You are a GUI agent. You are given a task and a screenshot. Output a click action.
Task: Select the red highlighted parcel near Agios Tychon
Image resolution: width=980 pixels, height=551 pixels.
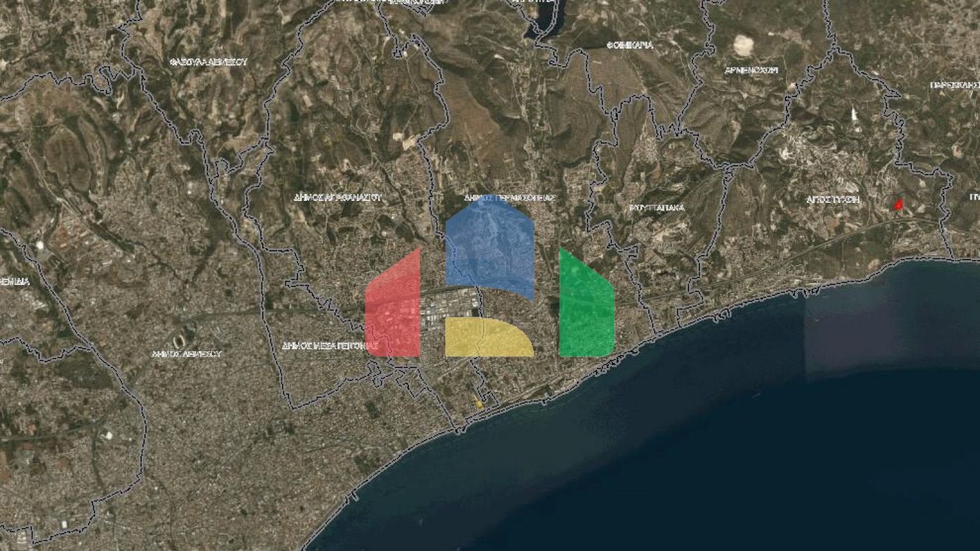[x=898, y=204]
